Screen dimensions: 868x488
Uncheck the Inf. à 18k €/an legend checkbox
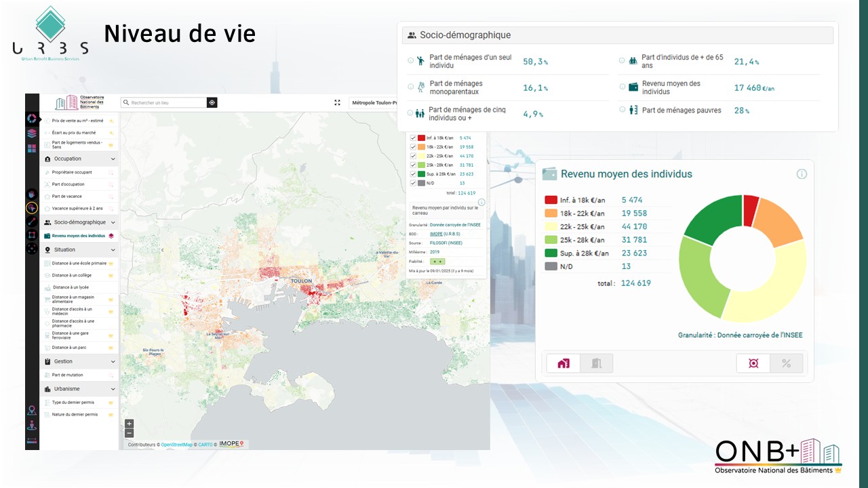coord(413,138)
